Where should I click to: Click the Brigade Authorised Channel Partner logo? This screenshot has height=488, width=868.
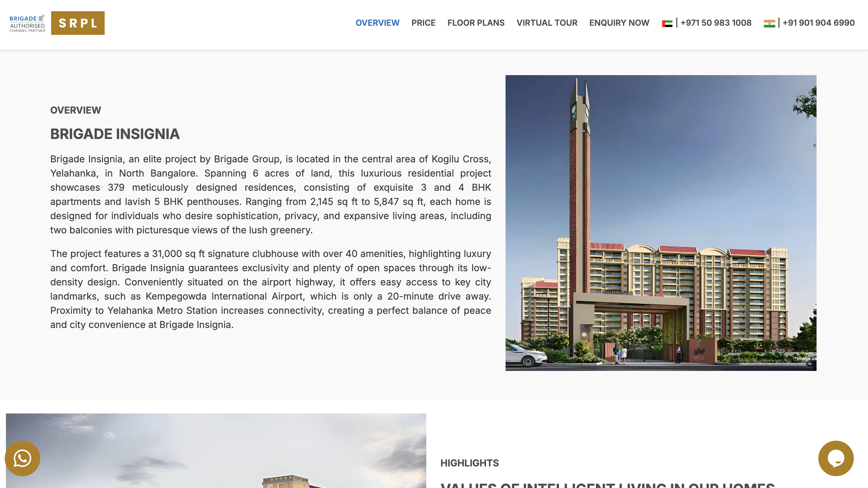pos(27,23)
